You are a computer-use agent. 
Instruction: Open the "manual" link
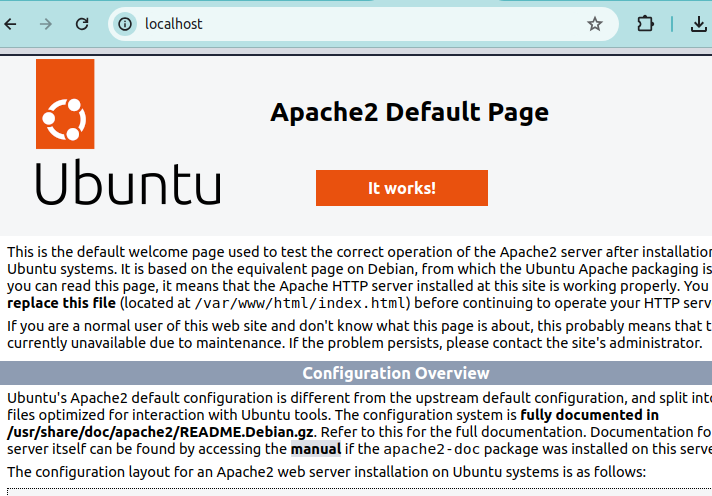[316, 449]
